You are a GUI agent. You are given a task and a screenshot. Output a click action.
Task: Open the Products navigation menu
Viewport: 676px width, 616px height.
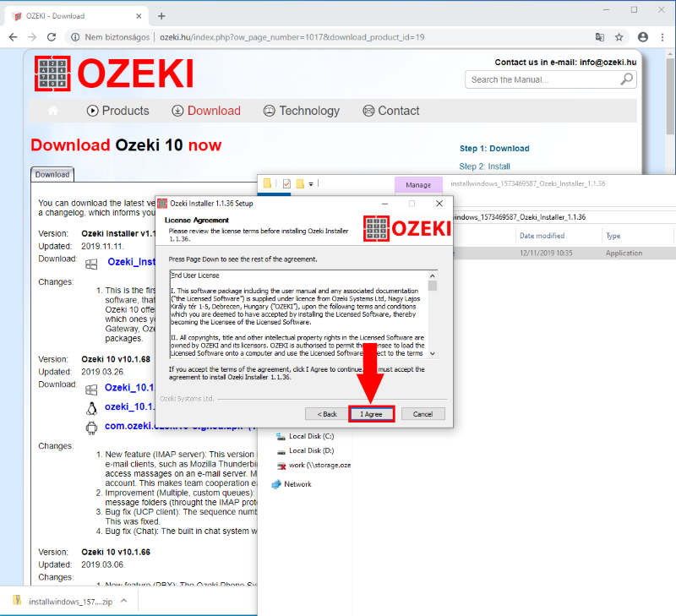pyautogui.click(x=117, y=111)
